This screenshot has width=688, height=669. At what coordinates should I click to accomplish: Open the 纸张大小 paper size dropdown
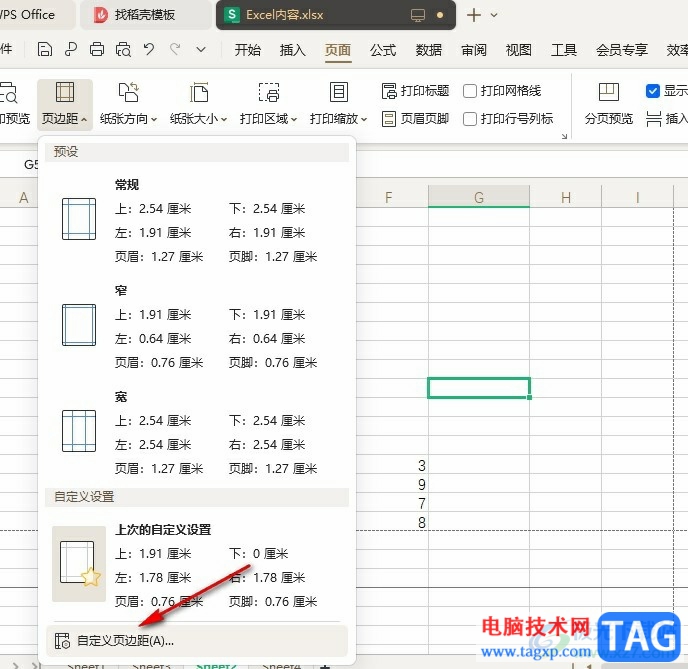tap(198, 104)
